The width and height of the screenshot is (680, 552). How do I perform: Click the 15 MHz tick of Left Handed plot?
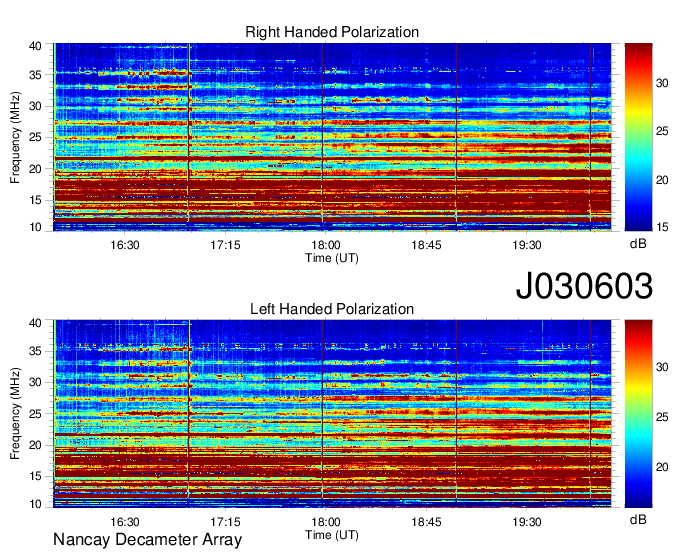pyautogui.click(x=35, y=477)
